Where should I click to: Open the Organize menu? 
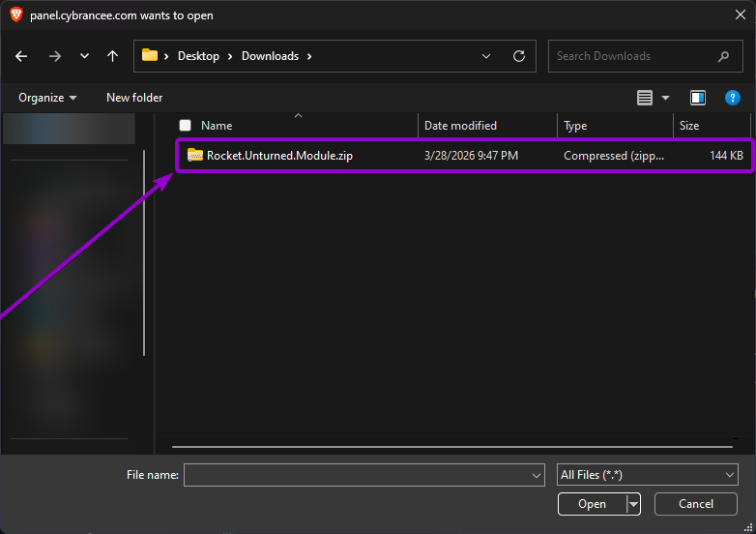[47, 98]
